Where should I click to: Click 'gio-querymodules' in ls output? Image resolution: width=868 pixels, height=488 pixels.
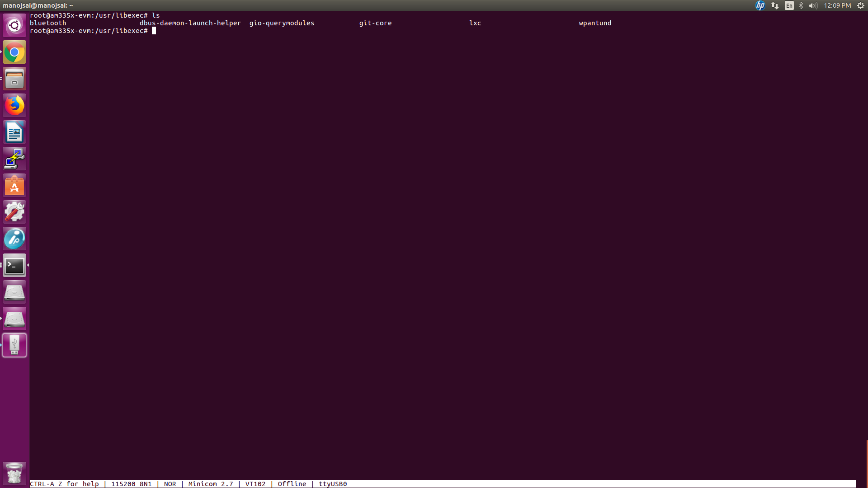tap(282, 23)
